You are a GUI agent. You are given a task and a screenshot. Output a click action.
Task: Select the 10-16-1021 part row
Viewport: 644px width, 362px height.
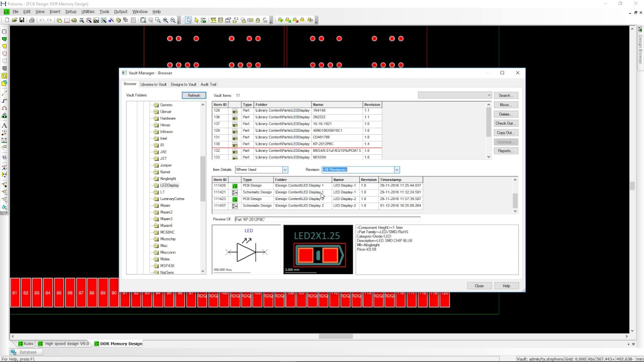coord(297,124)
